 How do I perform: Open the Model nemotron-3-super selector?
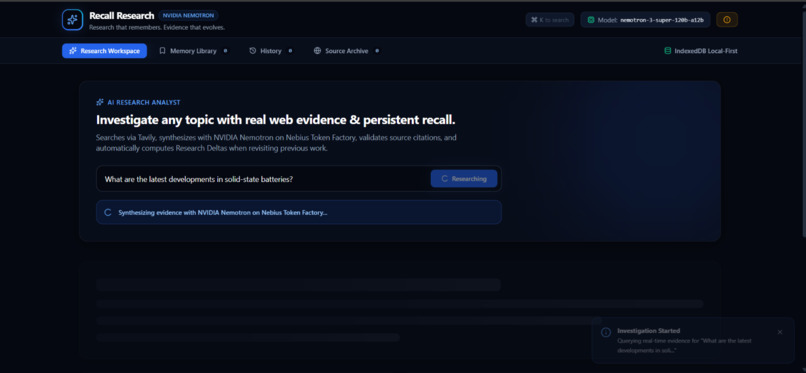(x=645, y=20)
